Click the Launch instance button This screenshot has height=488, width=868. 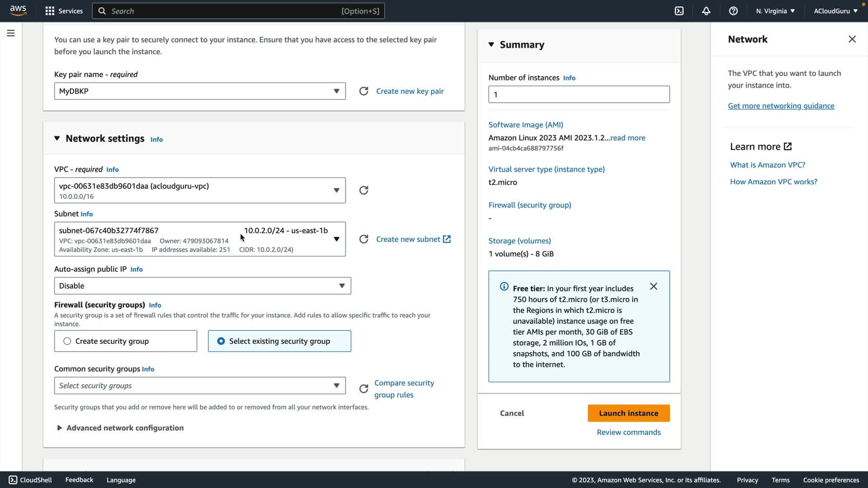628,413
